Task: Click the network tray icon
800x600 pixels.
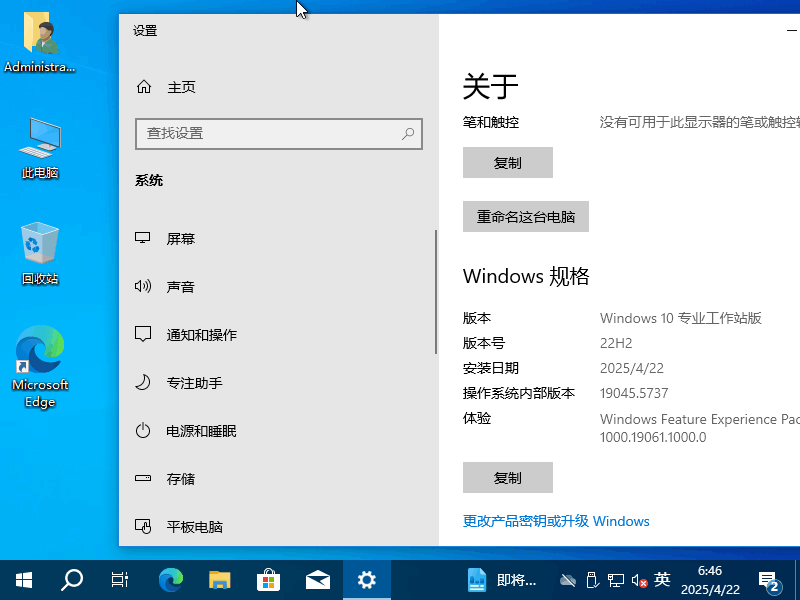Action: click(616, 580)
